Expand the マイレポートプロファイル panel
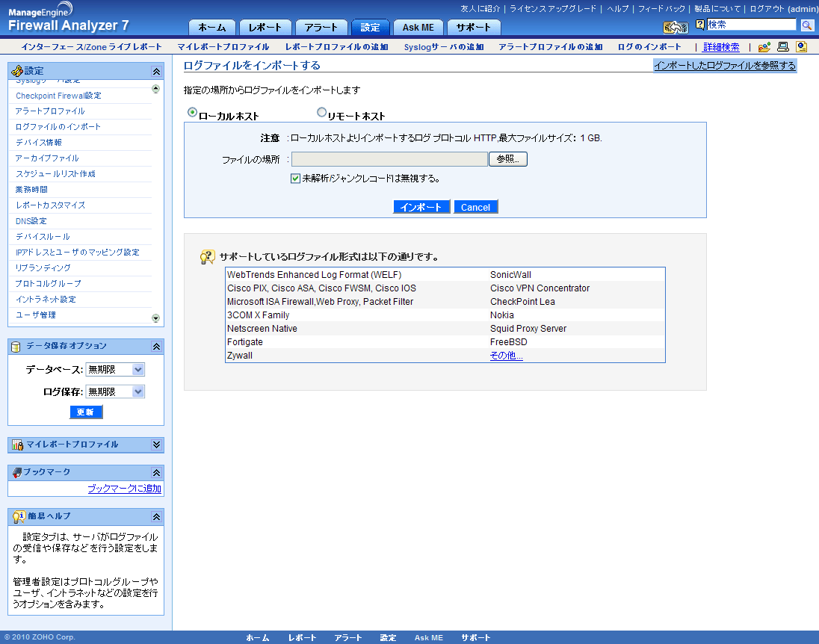This screenshot has height=644, width=819. point(156,445)
